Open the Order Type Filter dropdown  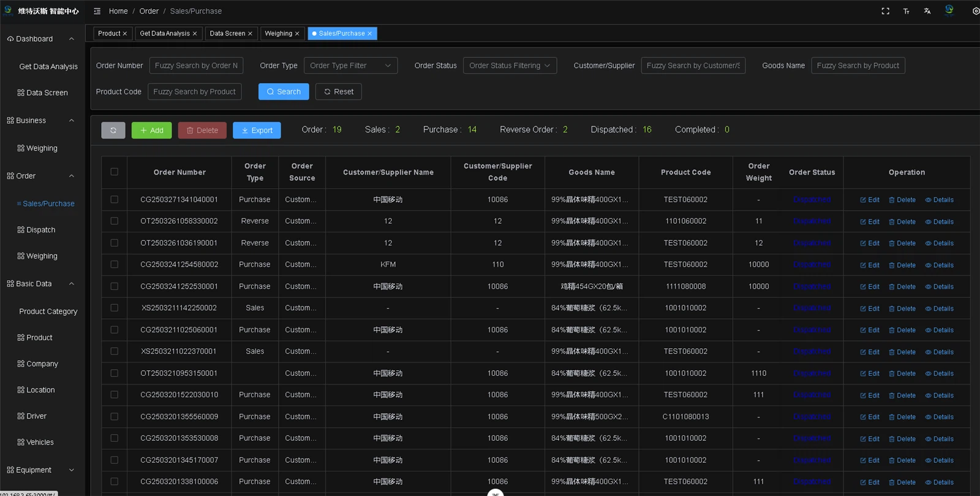(x=350, y=66)
